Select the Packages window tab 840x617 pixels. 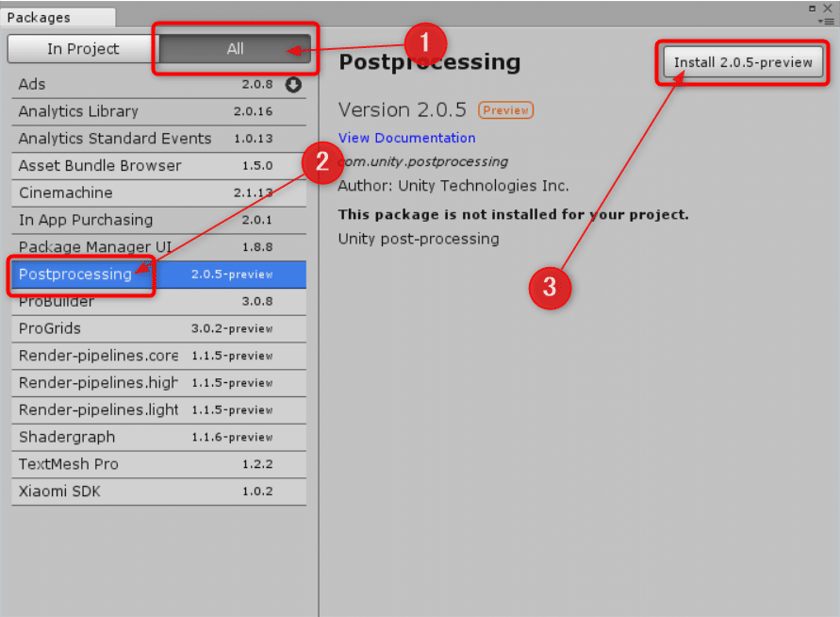[x=58, y=17]
